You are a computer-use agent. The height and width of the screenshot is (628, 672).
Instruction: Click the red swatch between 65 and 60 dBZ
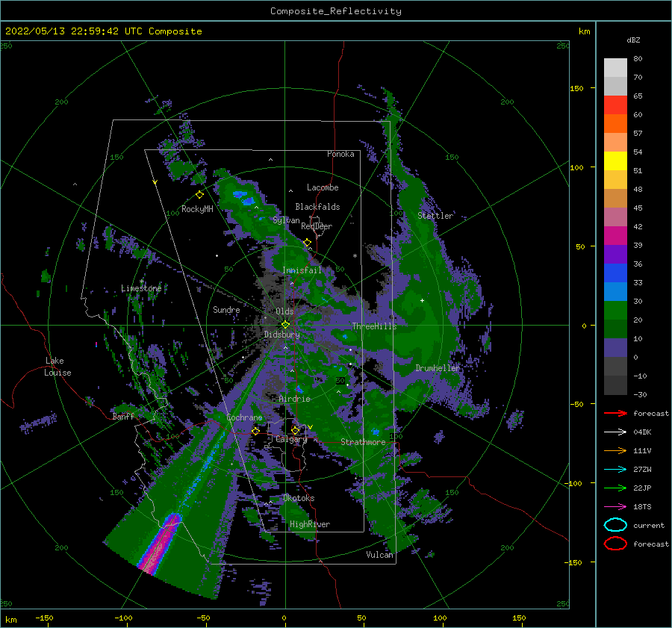(615, 105)
